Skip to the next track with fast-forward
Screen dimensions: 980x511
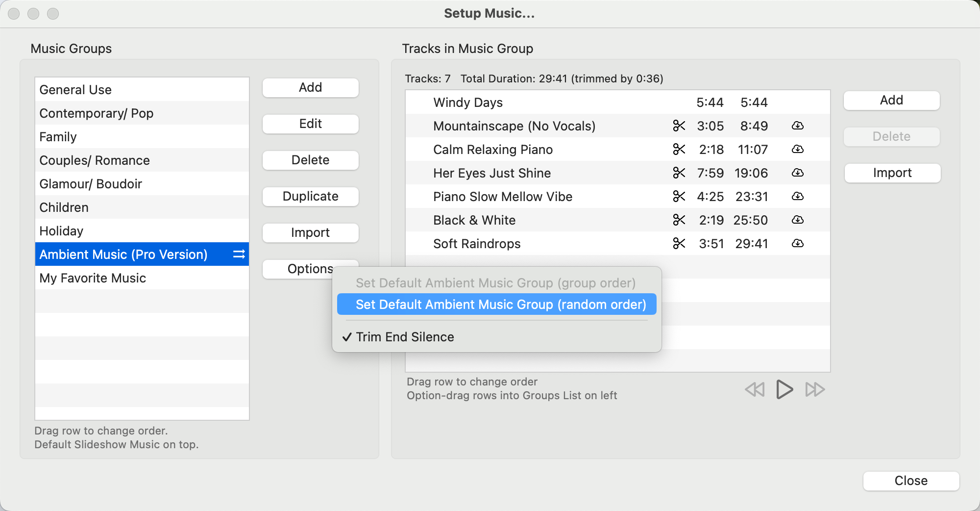[815, 390]
